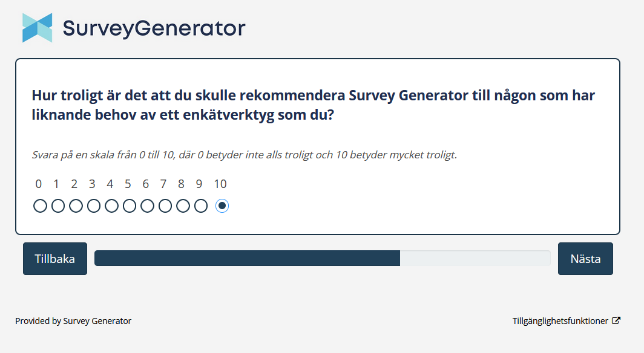This screenshot has width=644, height=353.
Task: Select rating 4 on the scale
Action: [111, 206]
